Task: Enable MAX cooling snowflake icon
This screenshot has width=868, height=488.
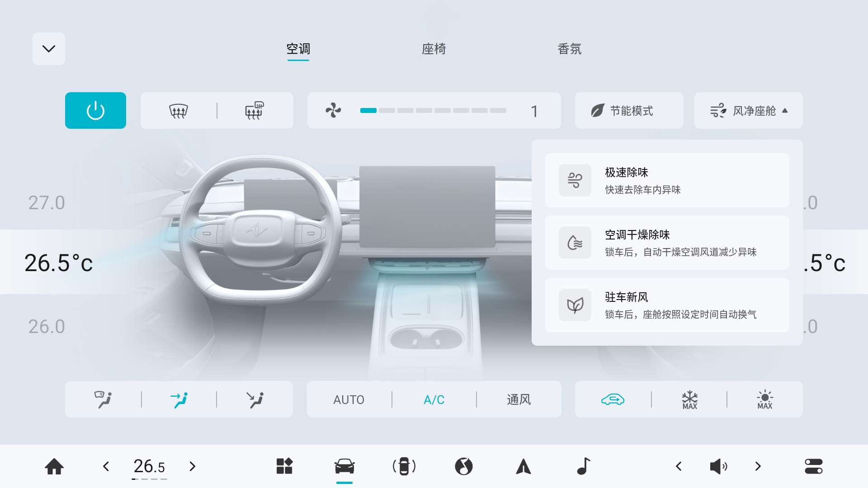Action: tap(689, 399)
